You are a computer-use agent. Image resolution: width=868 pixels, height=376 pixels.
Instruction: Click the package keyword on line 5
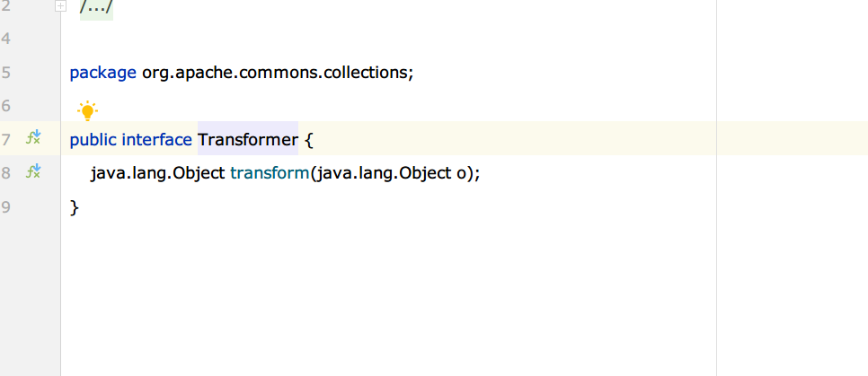(x=103, y=73)
